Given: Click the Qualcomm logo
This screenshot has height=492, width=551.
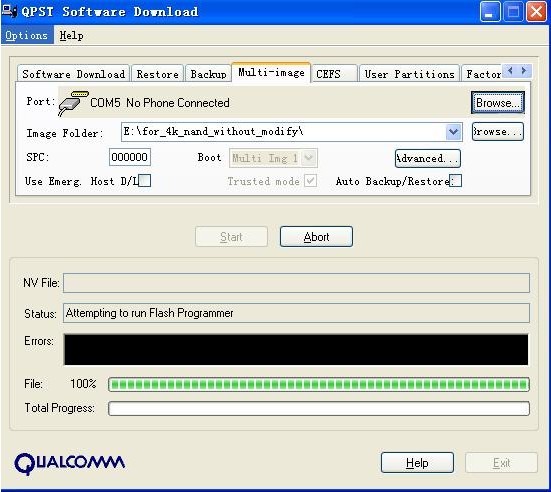Looking at the screenshot, I should [70, 464].
